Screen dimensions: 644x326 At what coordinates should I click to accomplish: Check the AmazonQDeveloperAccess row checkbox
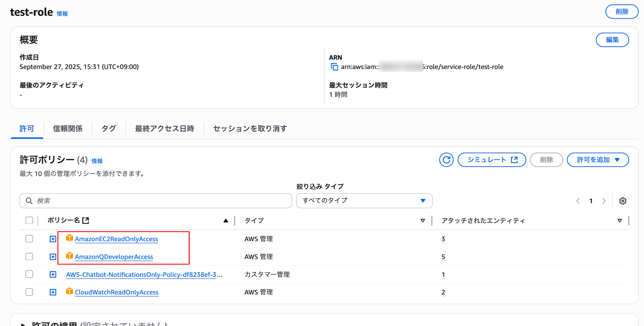pyautogui.click(x=29, y=256)
